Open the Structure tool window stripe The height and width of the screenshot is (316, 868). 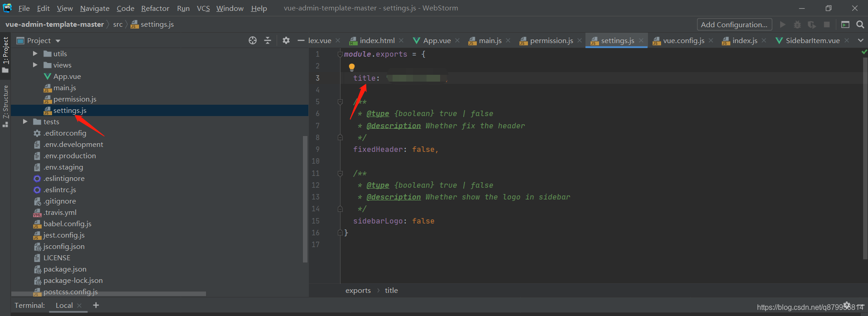point(5,106)
